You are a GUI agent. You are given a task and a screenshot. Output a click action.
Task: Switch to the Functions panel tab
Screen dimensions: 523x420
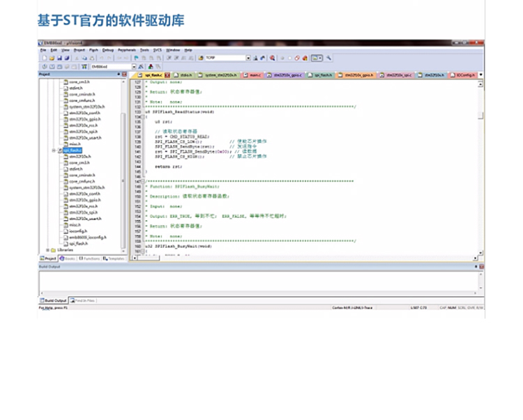(x=89, y=258)
